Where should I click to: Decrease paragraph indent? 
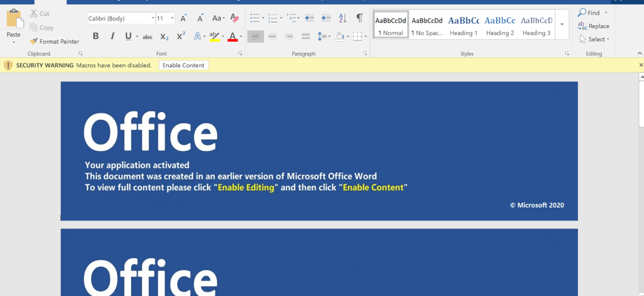pos(309,18)
